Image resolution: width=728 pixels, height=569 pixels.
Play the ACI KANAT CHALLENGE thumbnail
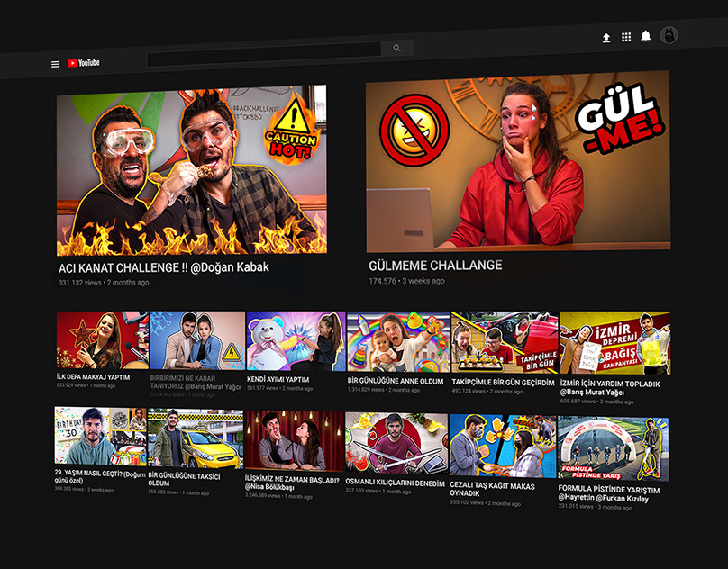tap(192, 170)
